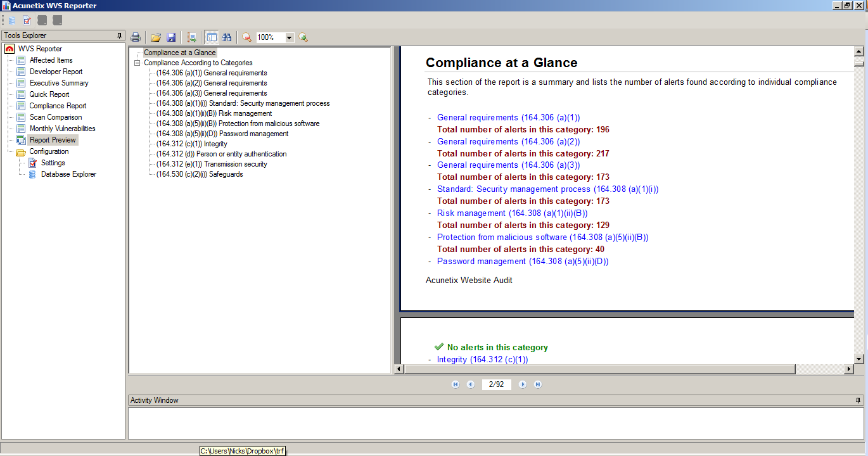Follow Protection from malicious software link

[x=543, y=237]
